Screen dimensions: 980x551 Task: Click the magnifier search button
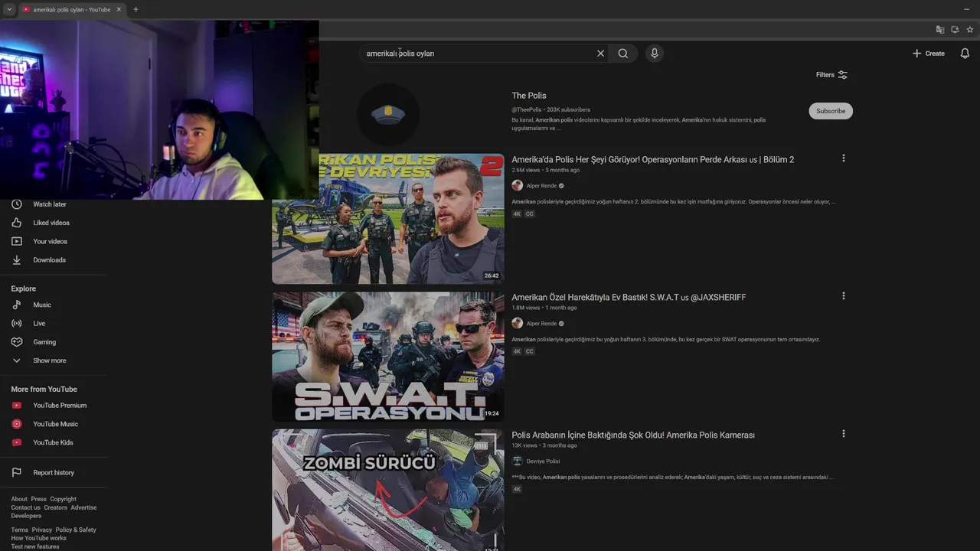623,54
